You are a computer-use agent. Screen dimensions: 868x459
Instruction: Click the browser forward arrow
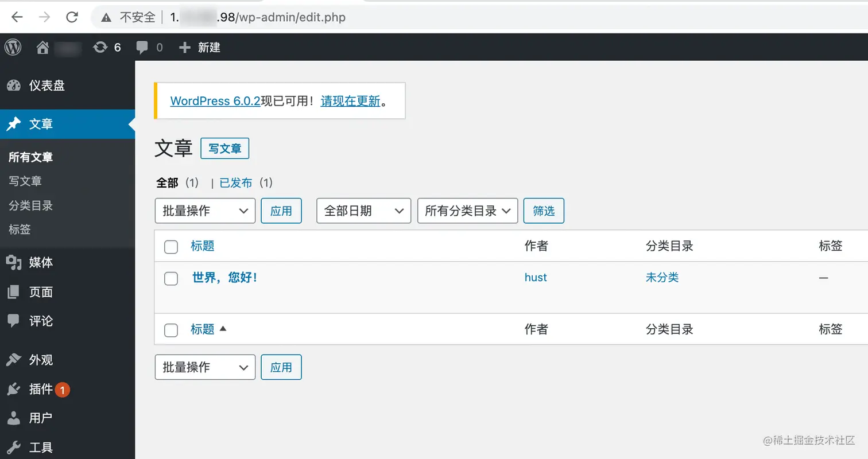[x=44, y=17]
